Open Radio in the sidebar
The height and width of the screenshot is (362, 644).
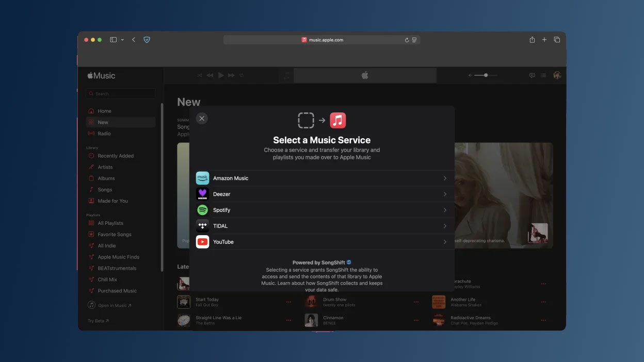120,134
